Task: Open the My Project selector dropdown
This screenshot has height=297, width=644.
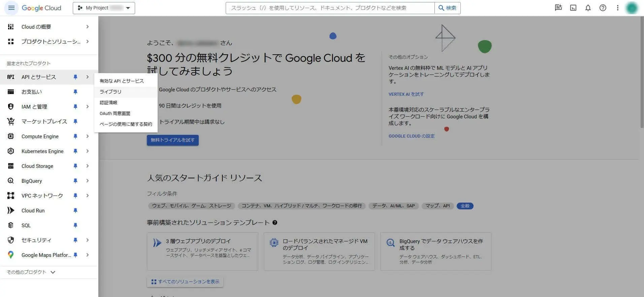Action: click(104, 8)
